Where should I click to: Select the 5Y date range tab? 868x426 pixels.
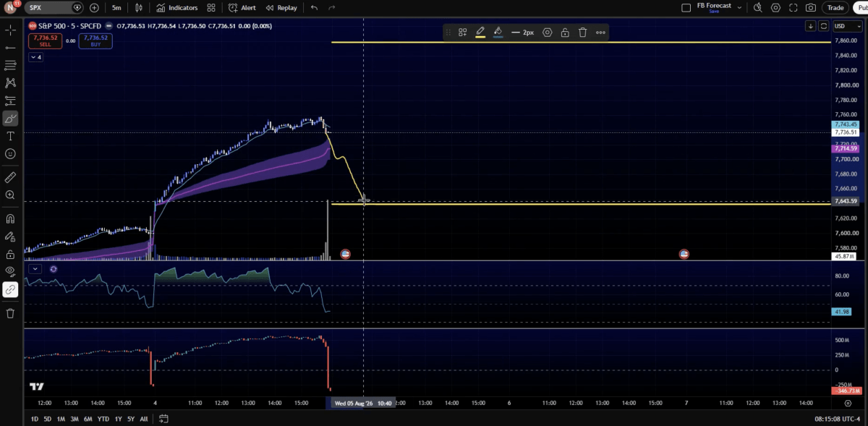pos(131,419)
